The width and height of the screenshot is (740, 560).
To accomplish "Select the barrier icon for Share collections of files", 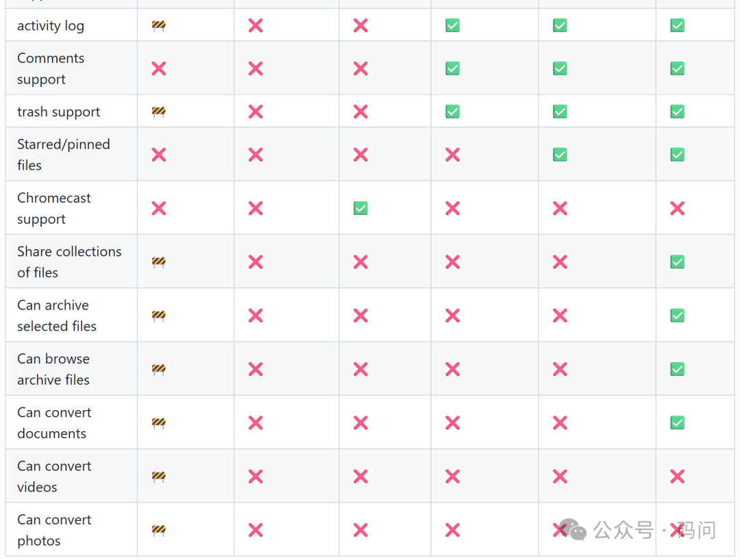I will pyautogui.click(x=158, y=262).
